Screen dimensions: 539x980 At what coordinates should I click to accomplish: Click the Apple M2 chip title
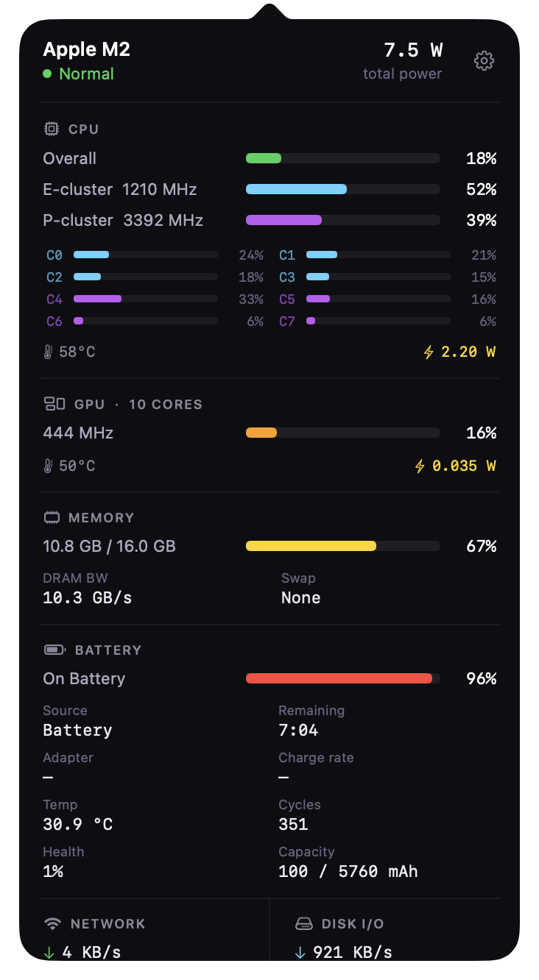(x=86, y=49)
